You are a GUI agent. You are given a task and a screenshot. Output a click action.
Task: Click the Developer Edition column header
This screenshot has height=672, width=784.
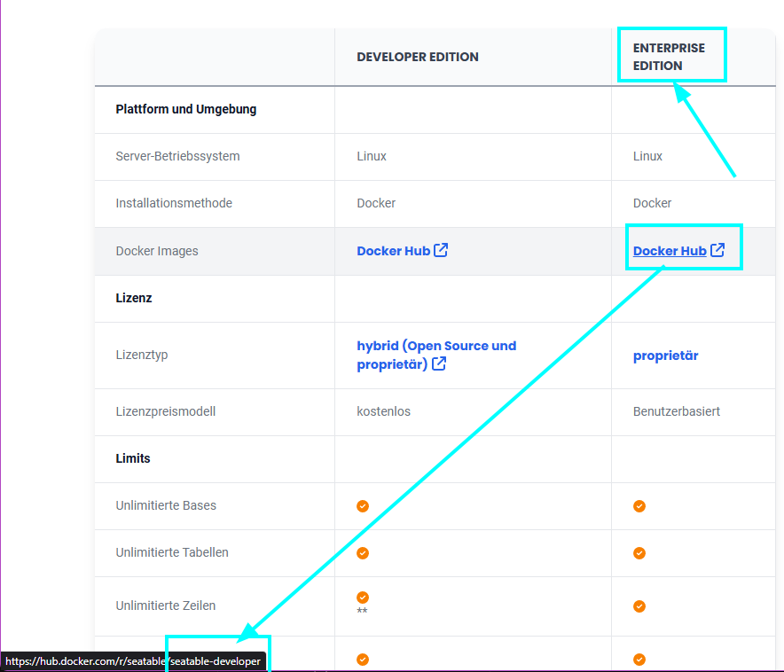[417, 57]
